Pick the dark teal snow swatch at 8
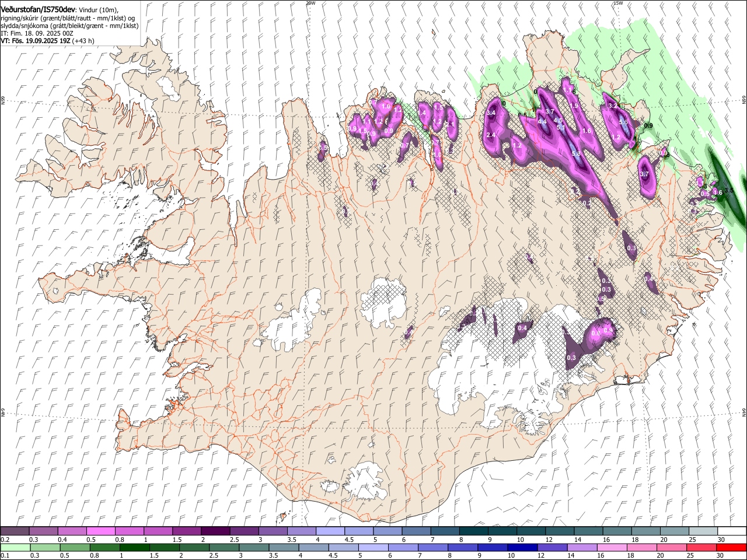The width and height of the screenshot is (747, 560). 474,531
